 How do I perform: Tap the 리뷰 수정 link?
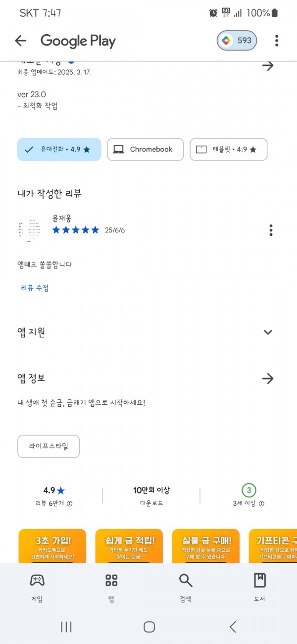point(35,288)
